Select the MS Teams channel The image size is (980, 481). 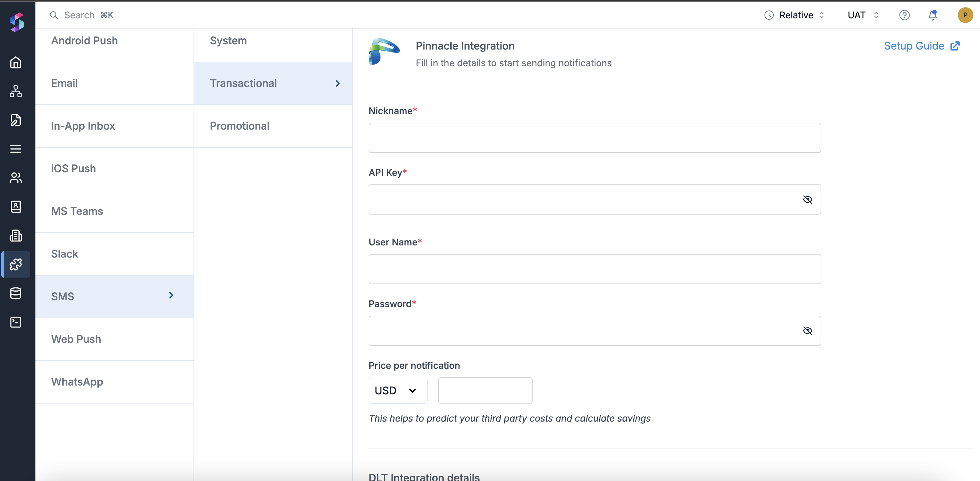coord(114,211)
